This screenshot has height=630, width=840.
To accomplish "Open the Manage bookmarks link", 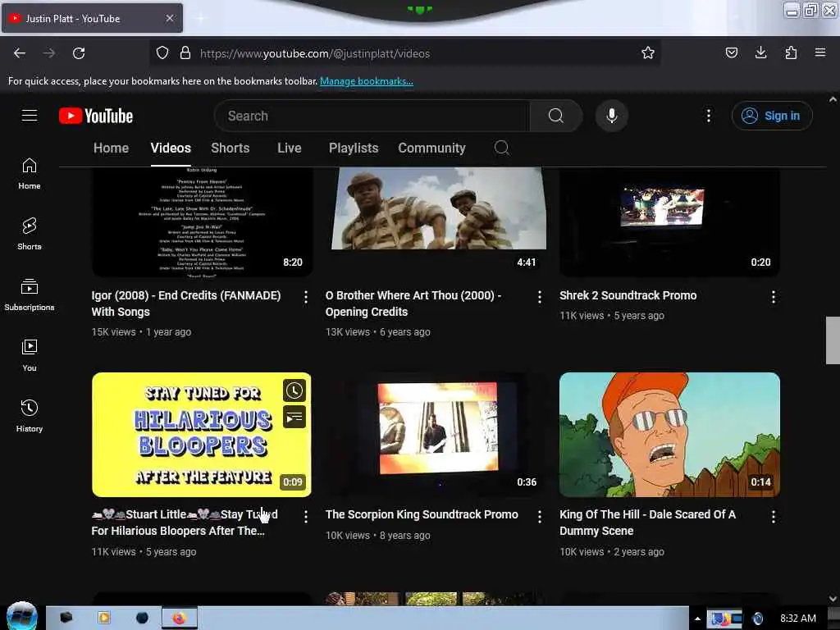I will click(367, 81).
